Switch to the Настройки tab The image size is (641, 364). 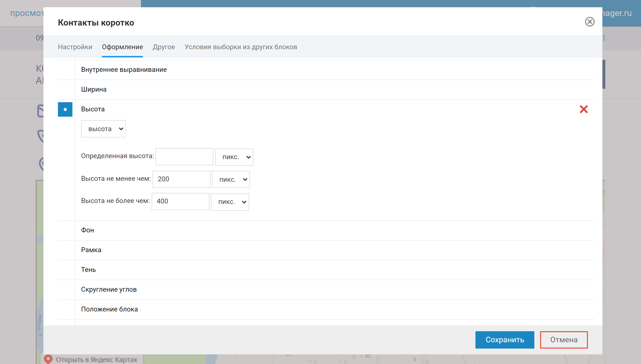75,47
